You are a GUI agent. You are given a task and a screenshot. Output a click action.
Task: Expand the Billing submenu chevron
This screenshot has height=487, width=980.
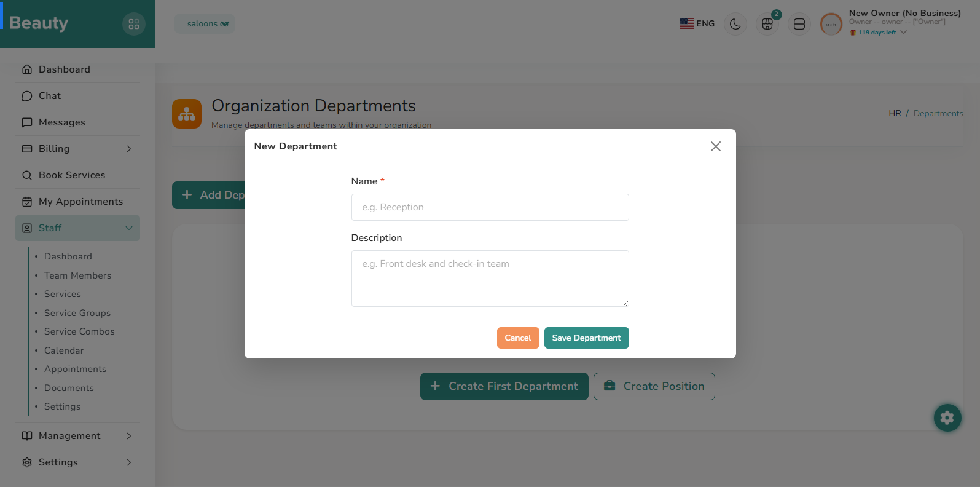[x=129, y=149]
